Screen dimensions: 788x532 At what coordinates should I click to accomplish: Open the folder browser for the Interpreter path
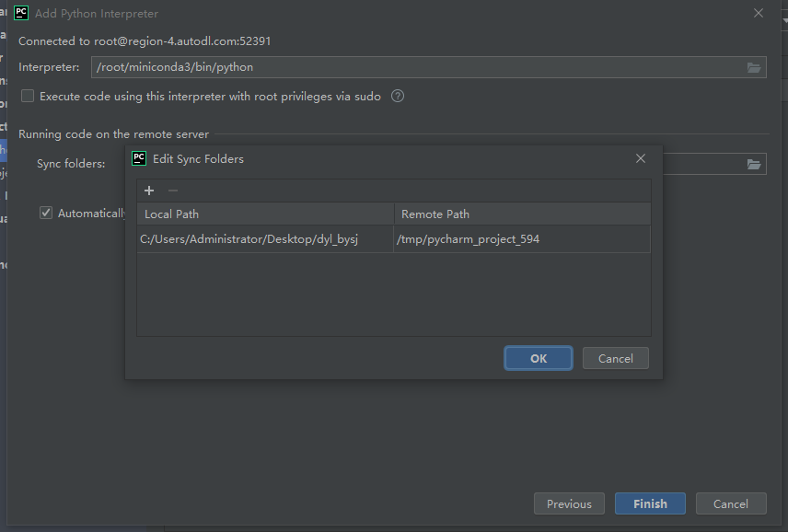tap(754, 66)
